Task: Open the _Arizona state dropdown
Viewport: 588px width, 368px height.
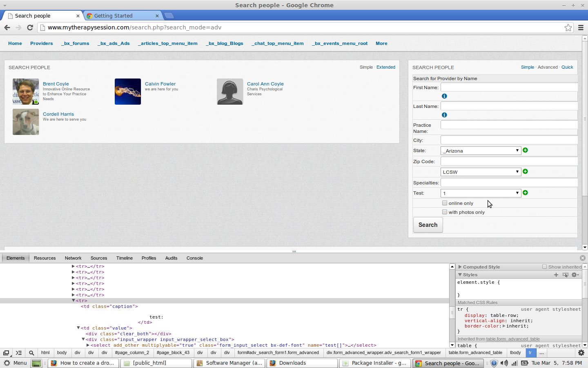Action: (x=481, y=150)
